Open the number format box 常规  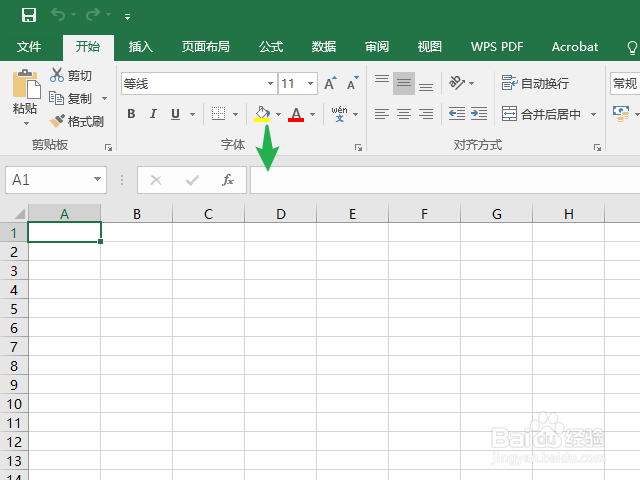[625, 84]
